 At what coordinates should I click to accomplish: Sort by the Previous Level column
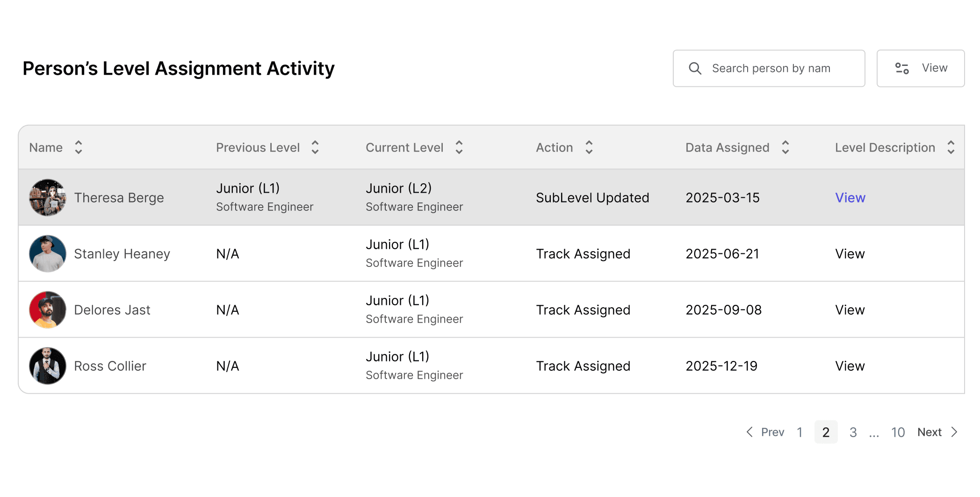(316, 147)
